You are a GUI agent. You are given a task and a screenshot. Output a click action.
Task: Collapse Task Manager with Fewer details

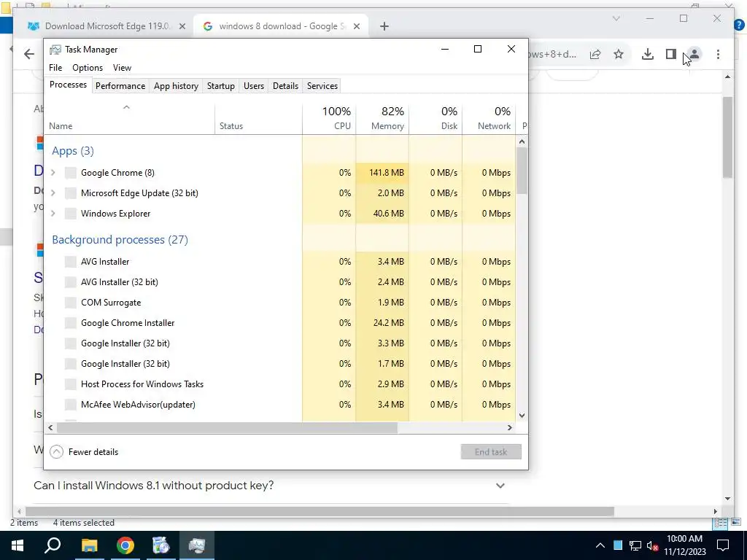coord(85,452)
